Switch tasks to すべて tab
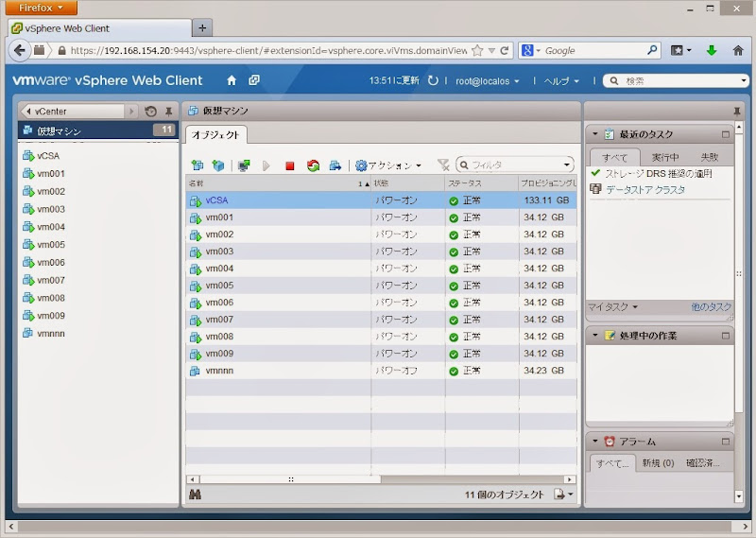The image size is (756, 538). coord(615,157)
